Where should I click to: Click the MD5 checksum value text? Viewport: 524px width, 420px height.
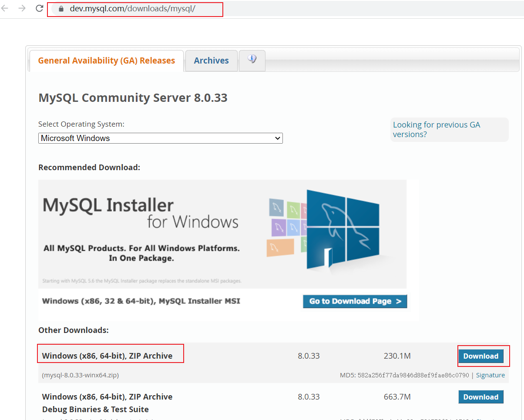point(413,375)
